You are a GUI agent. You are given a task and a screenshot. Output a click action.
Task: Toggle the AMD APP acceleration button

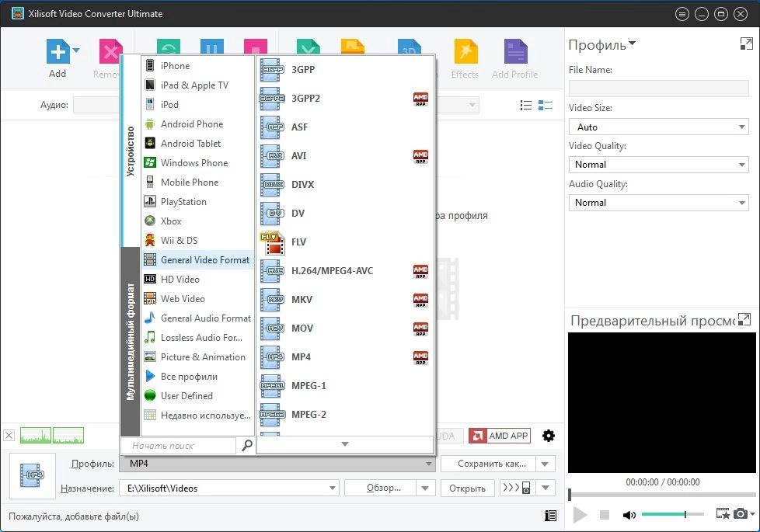(x=500, y=436)
